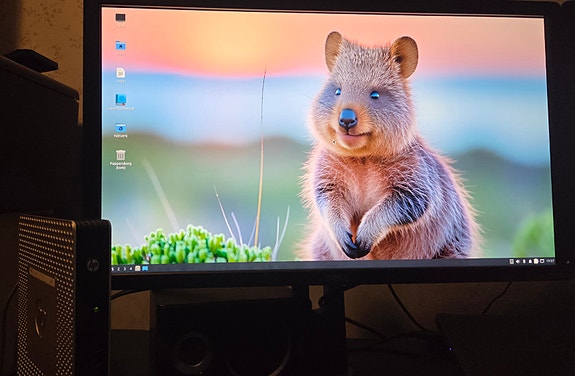
Task: Open the blue Home folder icon
Action: [120, 45]
